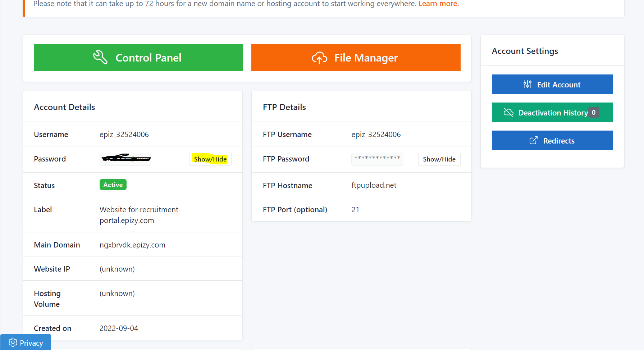Click the Hosting Volume label
The width and height of the screenshot is (644, 350).
47,299
